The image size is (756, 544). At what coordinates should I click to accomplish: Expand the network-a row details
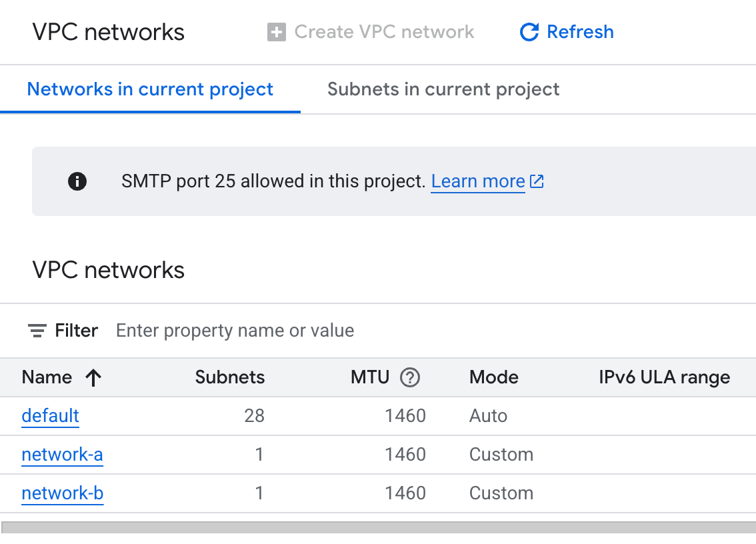pos(62,455)
